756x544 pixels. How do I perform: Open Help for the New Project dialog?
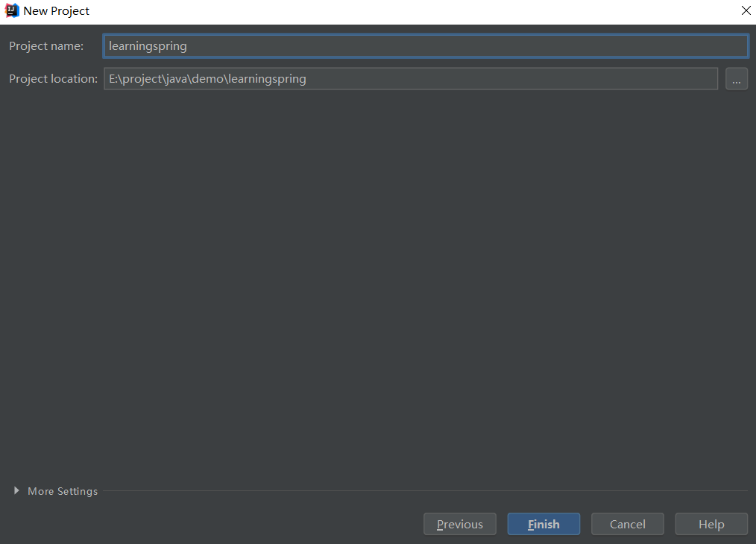(711, 525)
